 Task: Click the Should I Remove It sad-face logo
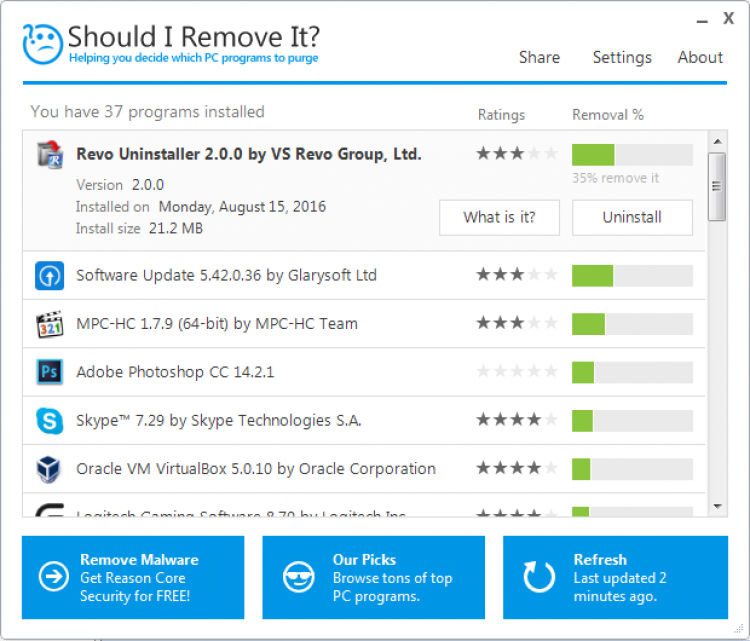coord(43,44)
